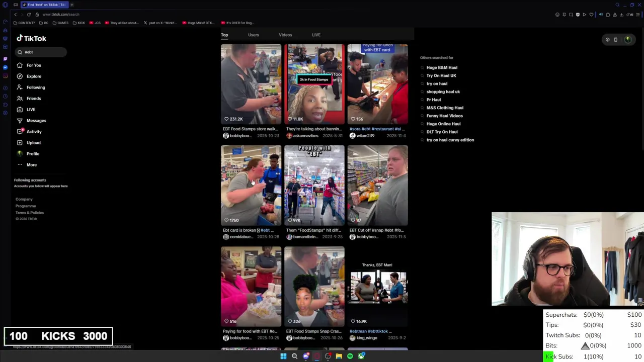
Task: Click the 'Huge B&M Haul' suggestion
Action: click(442, 67)
